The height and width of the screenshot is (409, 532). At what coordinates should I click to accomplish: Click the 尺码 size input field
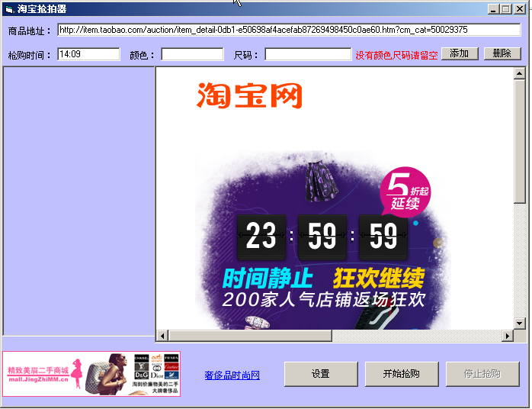point(308,54)
